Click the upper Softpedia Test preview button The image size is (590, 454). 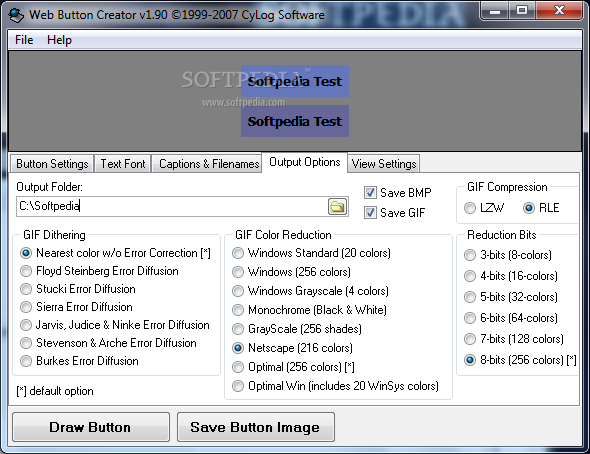295,81
